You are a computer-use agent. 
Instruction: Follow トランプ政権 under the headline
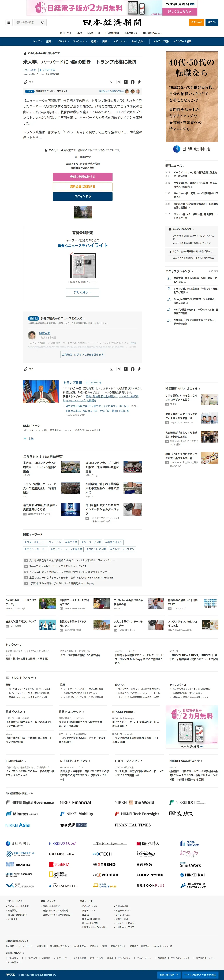(x=47, y=70)
